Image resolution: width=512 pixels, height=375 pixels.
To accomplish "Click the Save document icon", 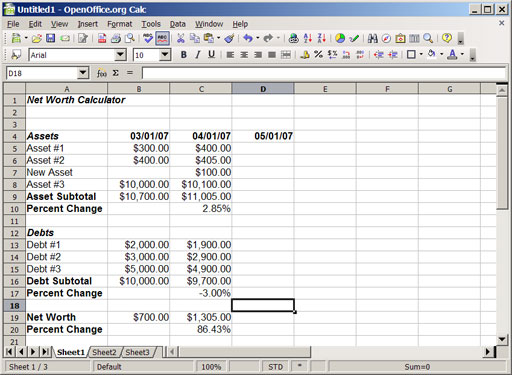I will 51,38.
